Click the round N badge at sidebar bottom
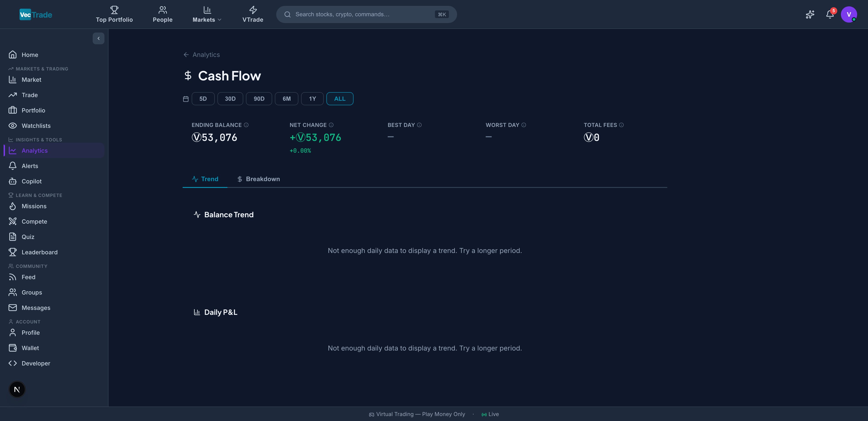 click(x=17, y=389)
